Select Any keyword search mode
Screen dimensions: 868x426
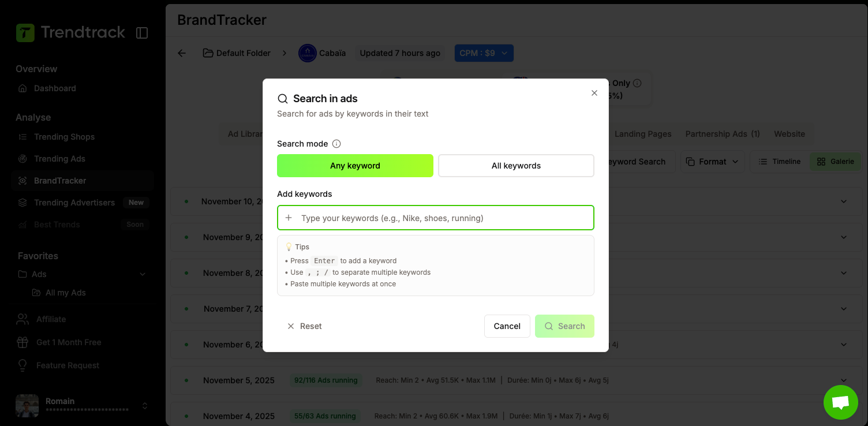click(x=355, y=166)
